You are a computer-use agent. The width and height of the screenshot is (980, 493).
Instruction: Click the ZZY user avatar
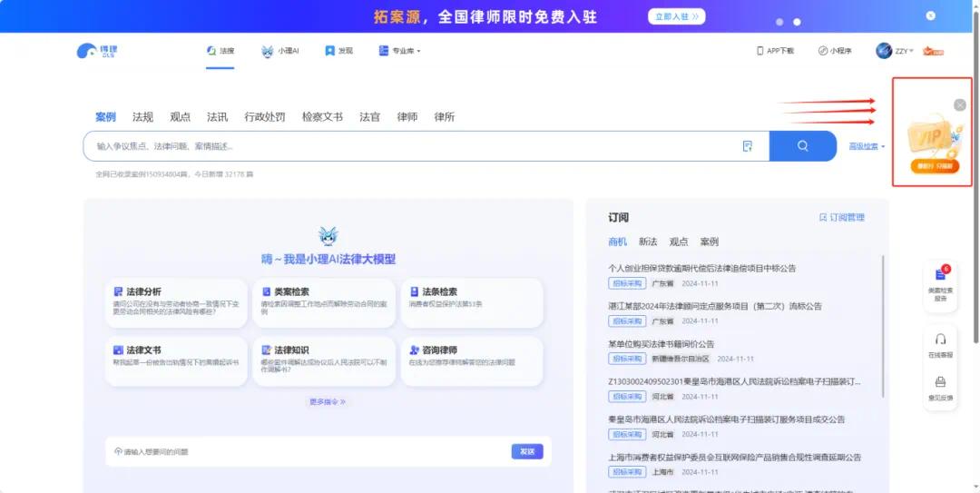point(884,51)
